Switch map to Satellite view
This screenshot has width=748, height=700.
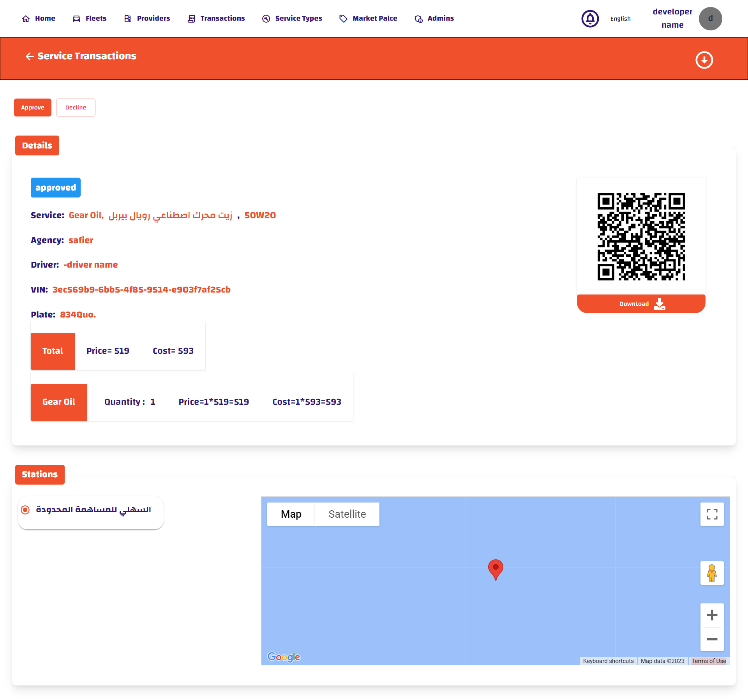pyautogui.click(x=347, y=514)
